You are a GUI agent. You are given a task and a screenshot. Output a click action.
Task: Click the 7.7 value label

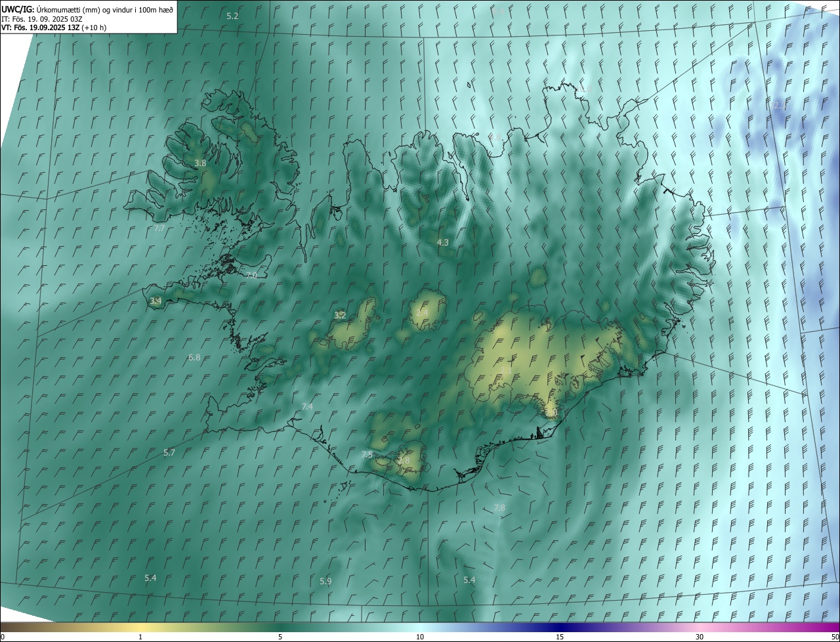(x=159, y=228)
